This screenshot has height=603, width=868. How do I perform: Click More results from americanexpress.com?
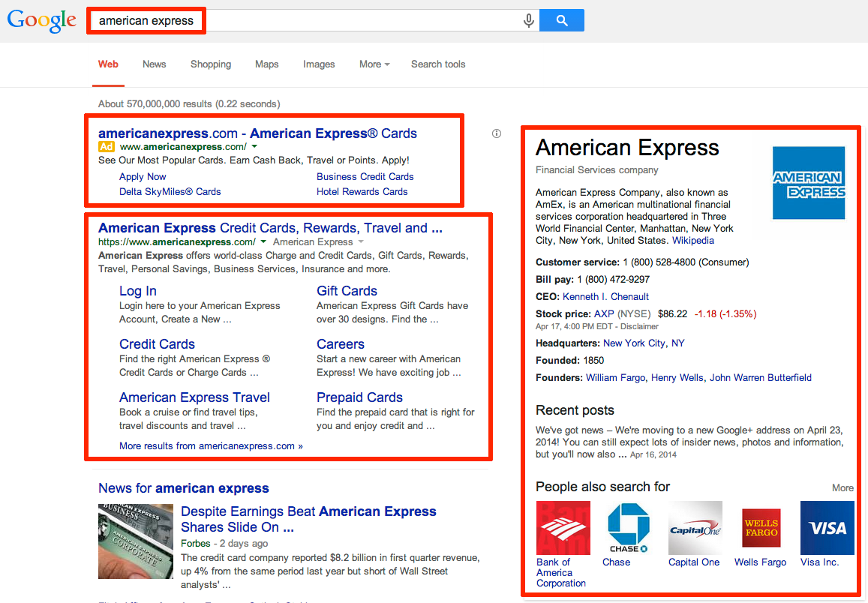pyautogui.click(x=211, y=446)
